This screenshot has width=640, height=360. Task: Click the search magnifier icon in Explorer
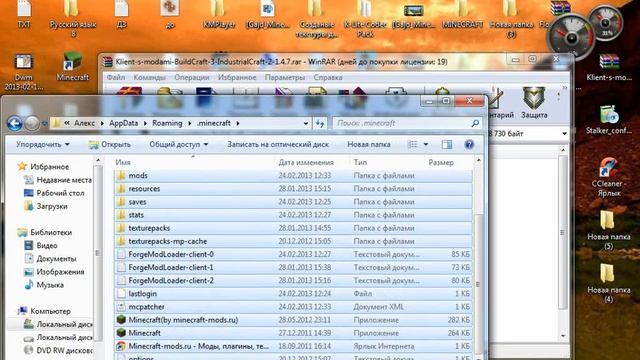[x=475, y=123]
